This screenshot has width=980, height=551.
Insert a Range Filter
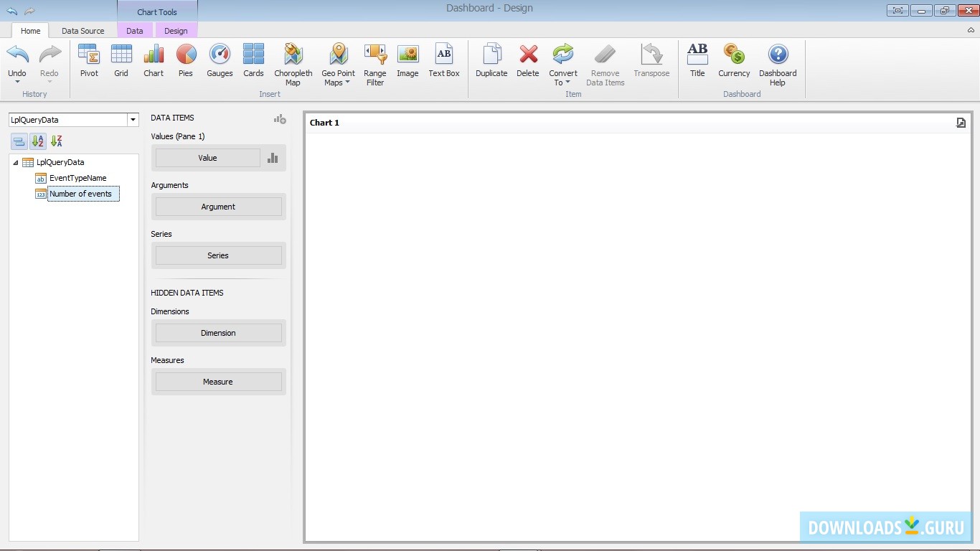tap(374, 65)
